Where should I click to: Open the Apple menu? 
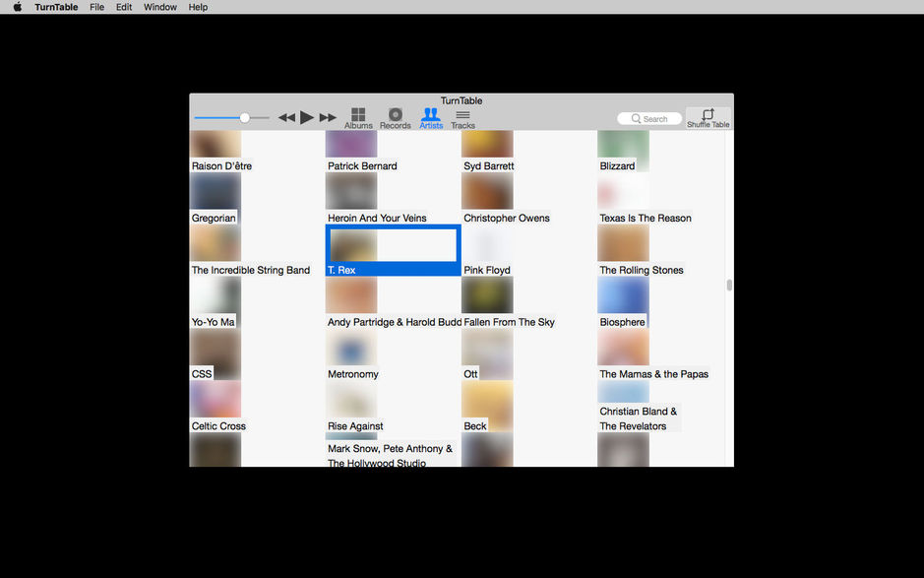pos(16,7)
